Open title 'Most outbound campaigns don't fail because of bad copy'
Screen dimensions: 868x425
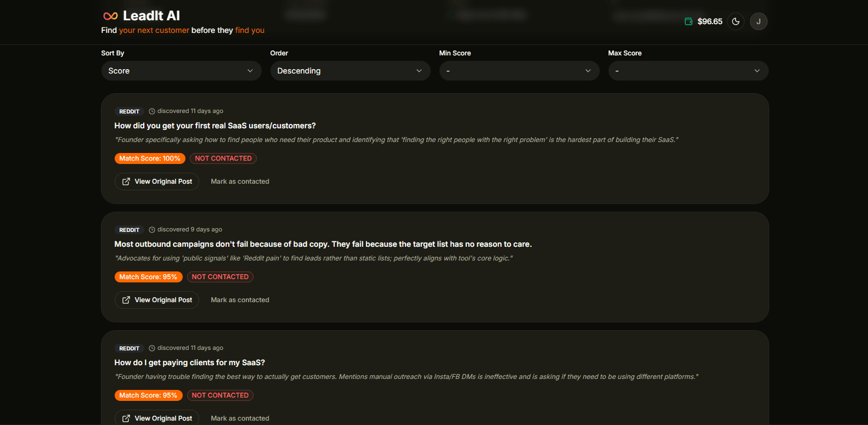[x=323, y=244]
